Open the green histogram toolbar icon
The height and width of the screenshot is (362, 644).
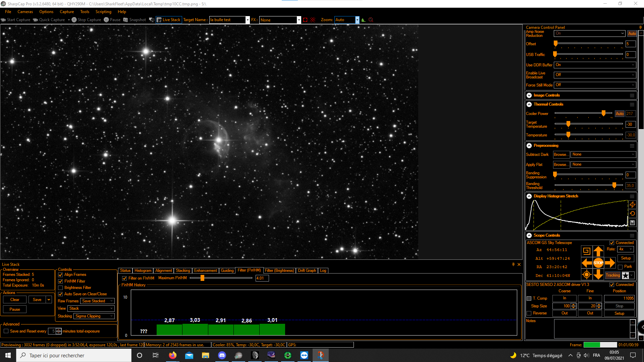364,20
